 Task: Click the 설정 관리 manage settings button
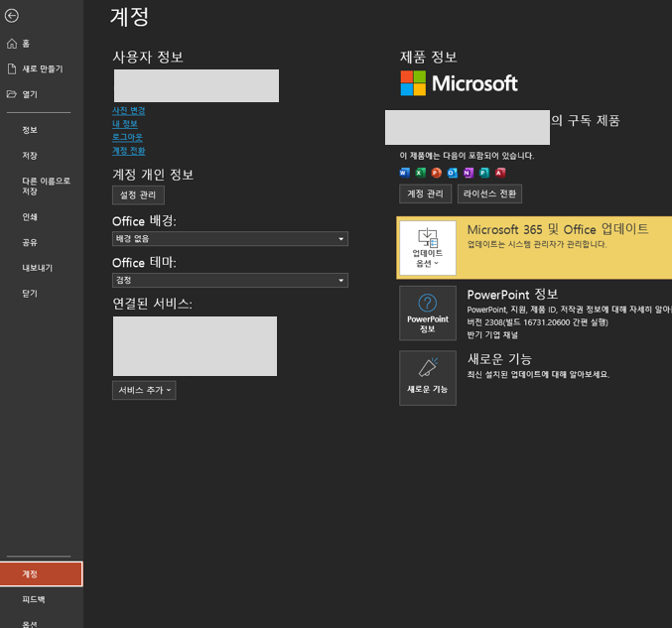point(138,195)
